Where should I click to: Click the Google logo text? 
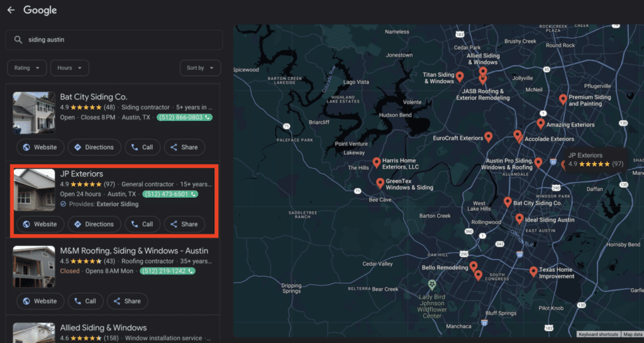40,10
